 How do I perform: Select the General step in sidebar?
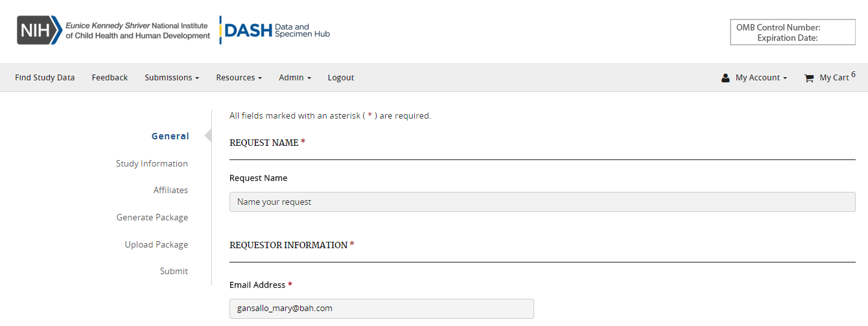(x=170, y=136)
